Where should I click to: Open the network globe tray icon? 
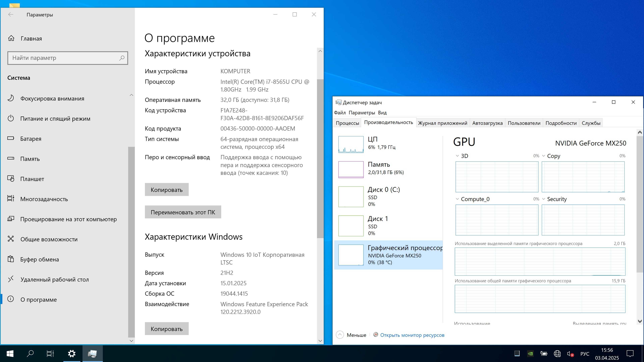(557, 354)
